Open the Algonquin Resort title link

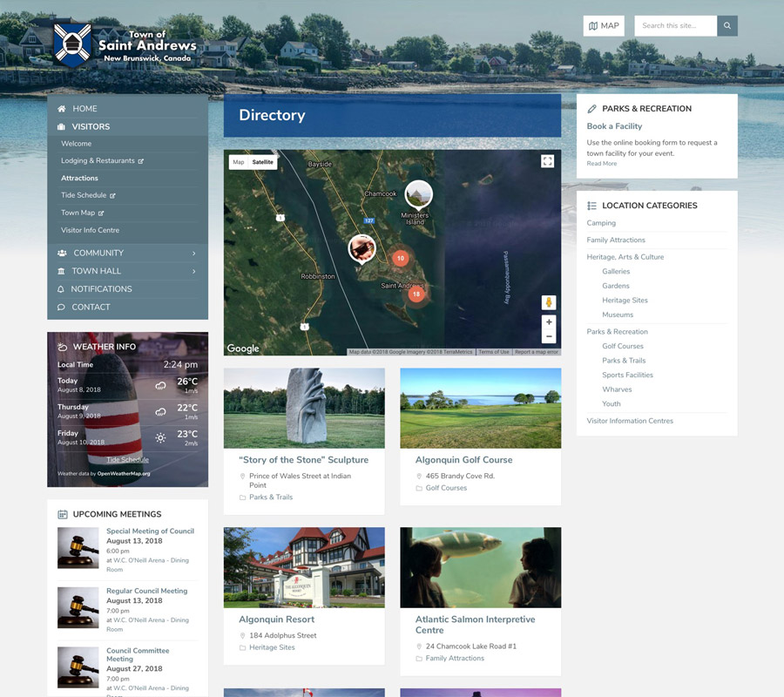(x=276, y=619)
